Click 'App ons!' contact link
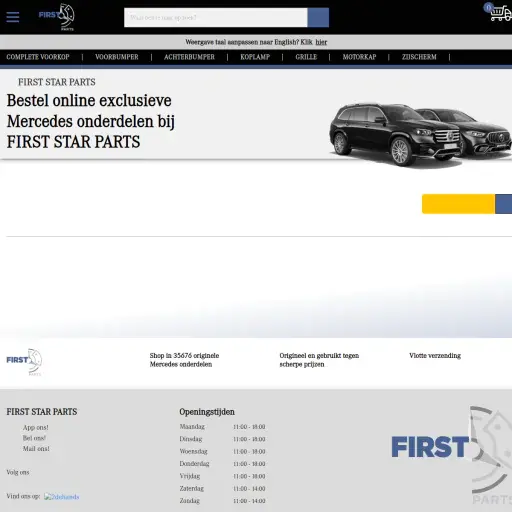 coord(36,427)
